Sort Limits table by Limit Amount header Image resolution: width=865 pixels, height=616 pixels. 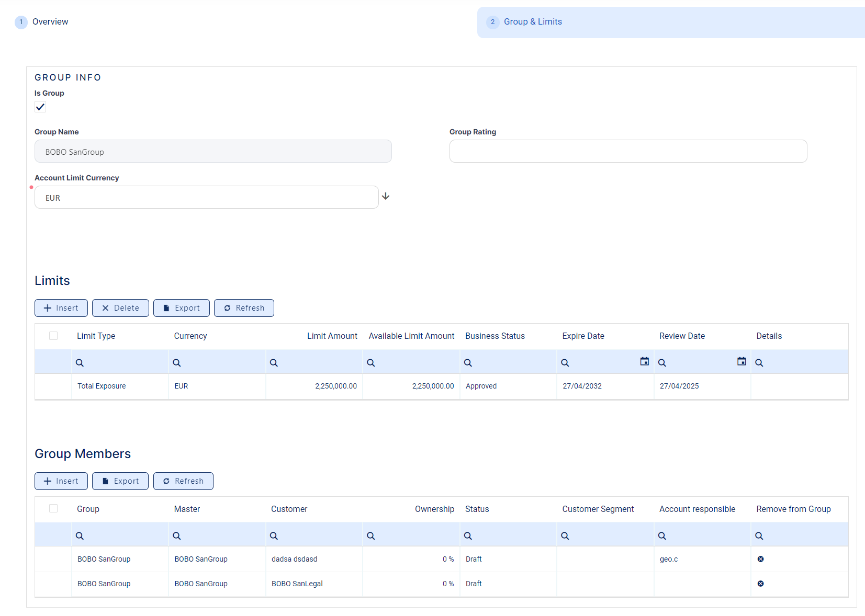[x=332, y=336]
